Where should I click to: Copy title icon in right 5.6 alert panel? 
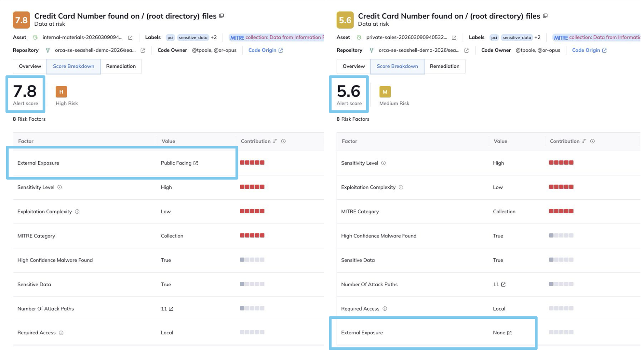point(545,16)
